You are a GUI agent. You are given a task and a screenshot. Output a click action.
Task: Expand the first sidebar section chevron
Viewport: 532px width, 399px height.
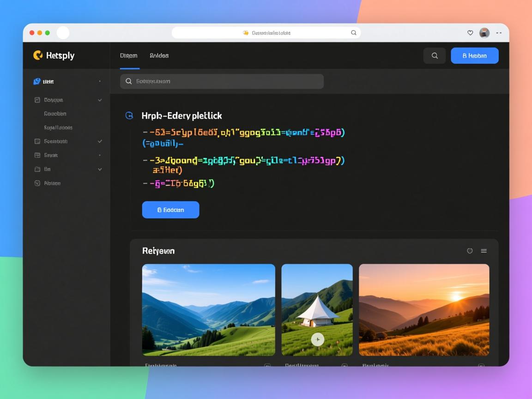click(100, 100)
